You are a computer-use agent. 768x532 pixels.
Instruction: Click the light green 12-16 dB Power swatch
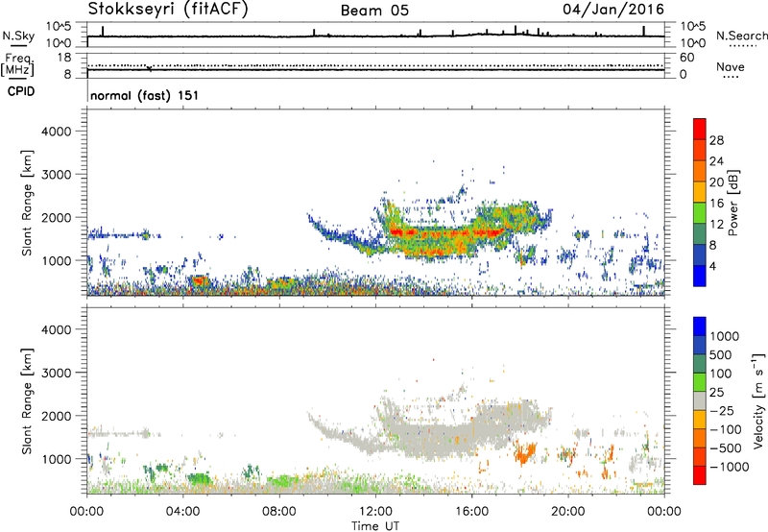700,212
